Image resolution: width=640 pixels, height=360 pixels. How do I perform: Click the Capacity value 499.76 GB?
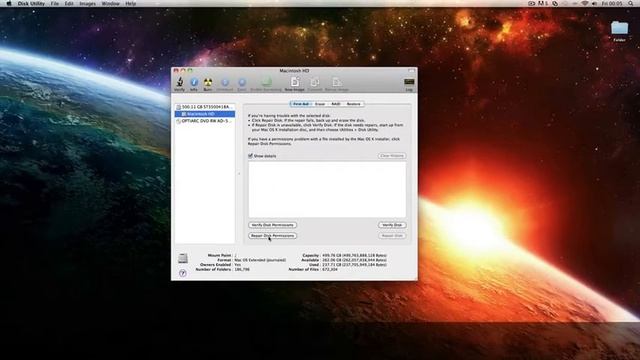pyautogui.click(x=354, y=255)
